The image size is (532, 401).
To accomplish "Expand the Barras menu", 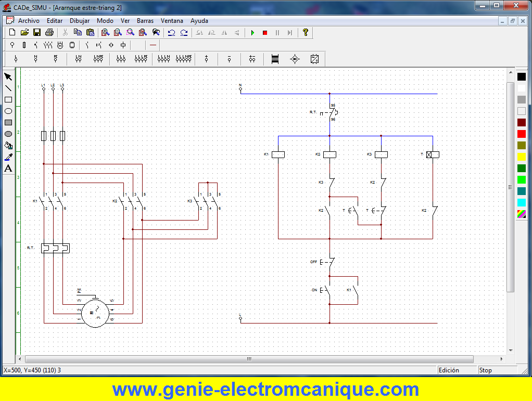I will [x=145, y=21].
